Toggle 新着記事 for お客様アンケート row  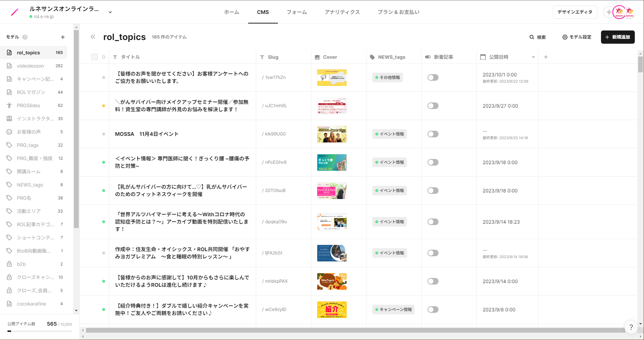tap(433, 77)
